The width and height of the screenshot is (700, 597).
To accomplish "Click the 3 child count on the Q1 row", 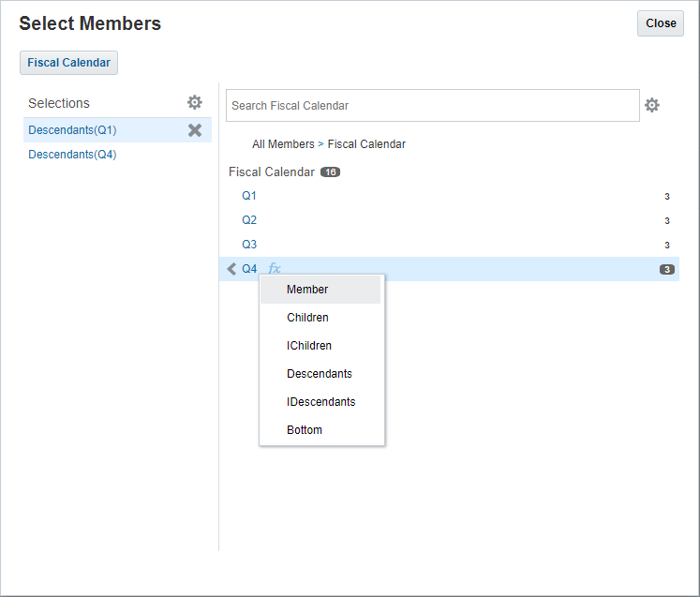I will (x=667, y=197).
